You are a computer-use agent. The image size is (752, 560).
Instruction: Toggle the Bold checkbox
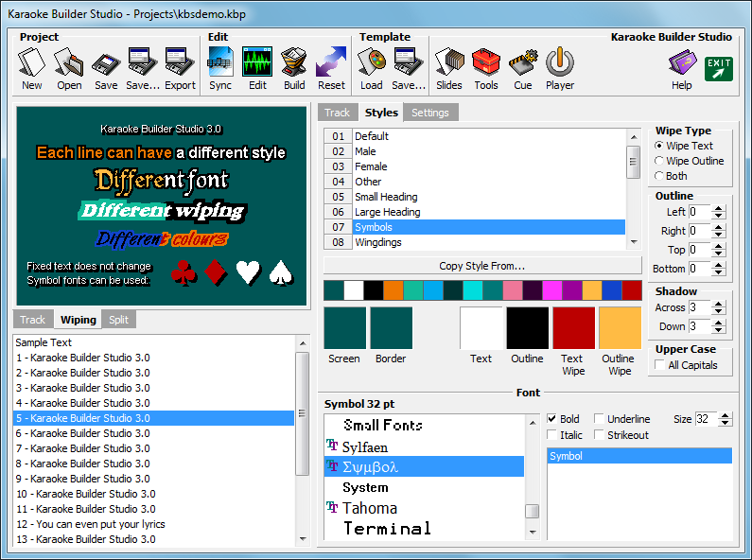(x=552, y=418)
